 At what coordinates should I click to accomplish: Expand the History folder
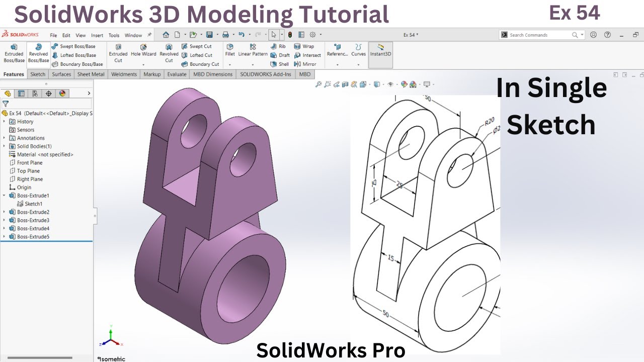coord(5,122)
